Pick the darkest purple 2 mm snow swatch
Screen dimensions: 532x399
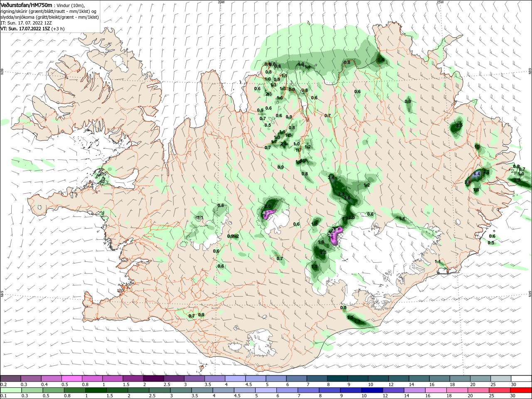154,379
